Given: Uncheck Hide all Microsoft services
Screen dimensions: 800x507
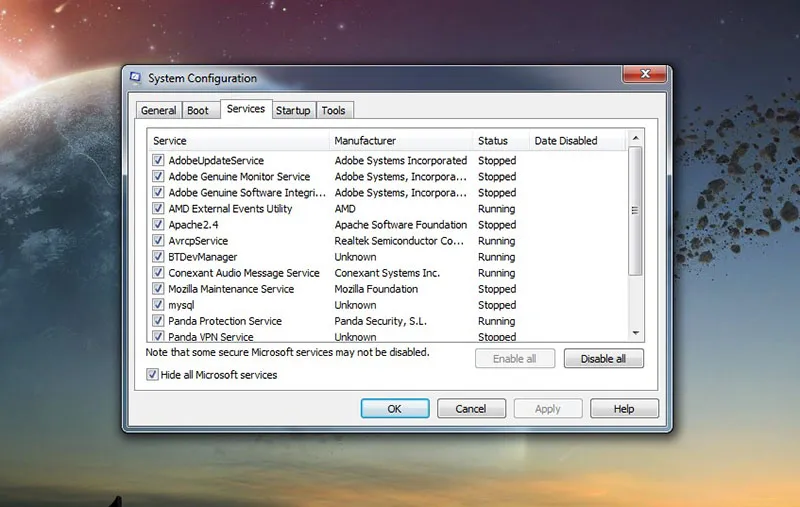Looking at the screenshot, I should (x=153, y=375).
